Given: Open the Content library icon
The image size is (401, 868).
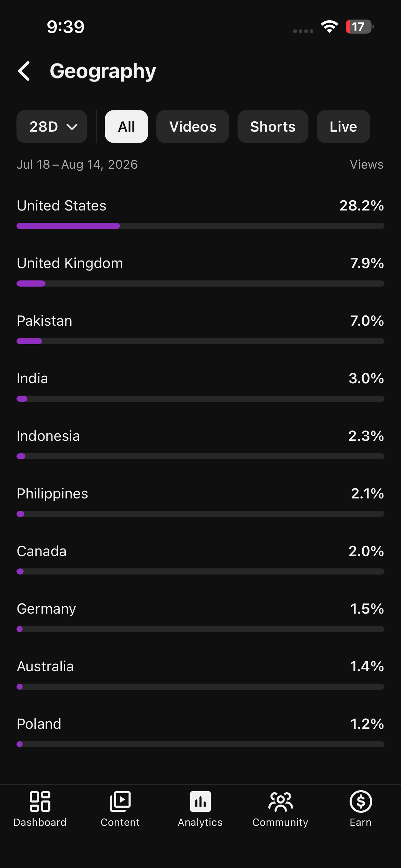Looking at the screenshot, I should coord(120,801).
